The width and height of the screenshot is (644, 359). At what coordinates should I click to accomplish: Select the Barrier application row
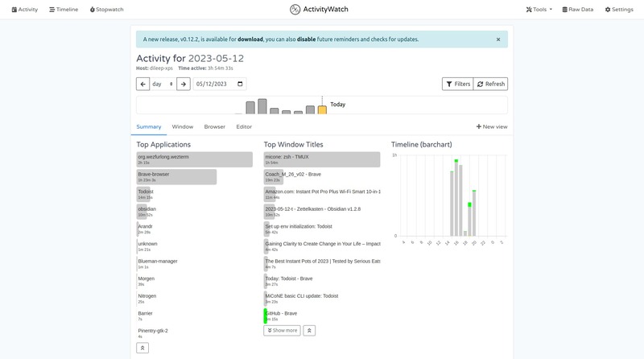194,316
